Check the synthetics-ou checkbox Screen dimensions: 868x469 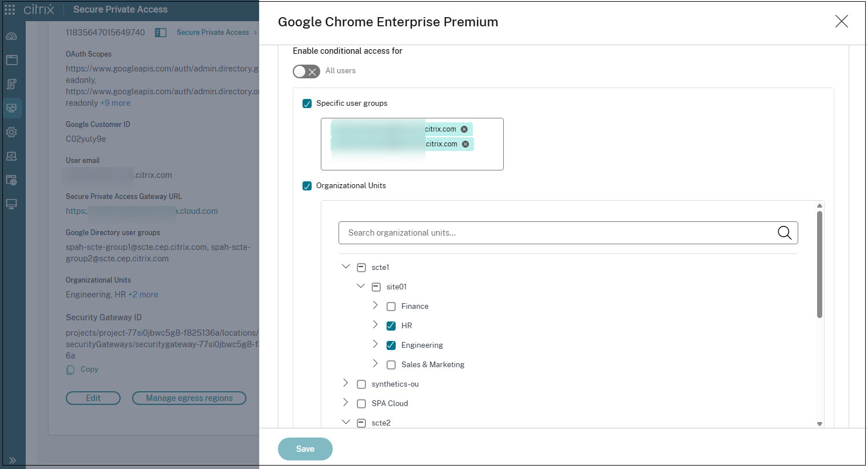361,384
